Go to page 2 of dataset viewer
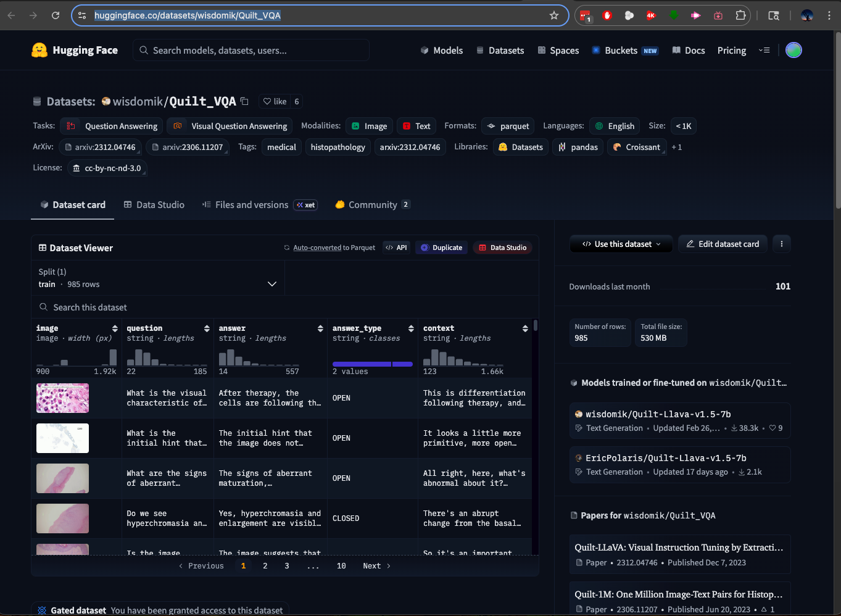Image resolution: width=841 pixels, height=616 pixels. pos(265,566)
